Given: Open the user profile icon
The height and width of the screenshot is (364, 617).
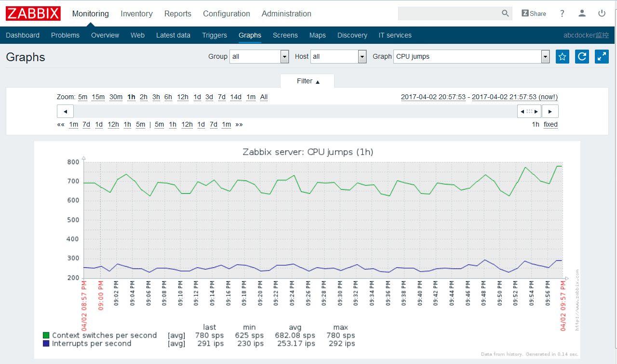Looking at the screenshot, I should tap(582, 13).
